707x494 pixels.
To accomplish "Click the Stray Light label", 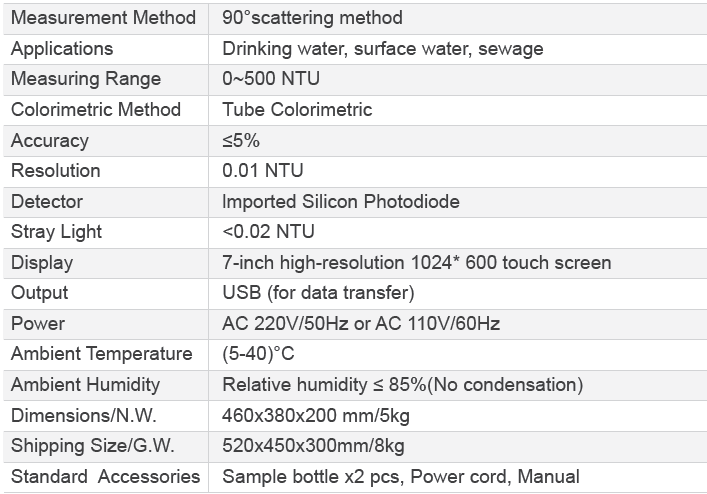I will pos(57,232).
